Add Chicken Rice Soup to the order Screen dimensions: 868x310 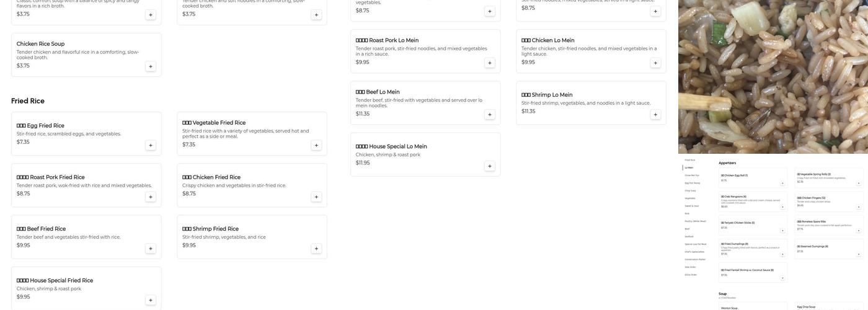151,66
